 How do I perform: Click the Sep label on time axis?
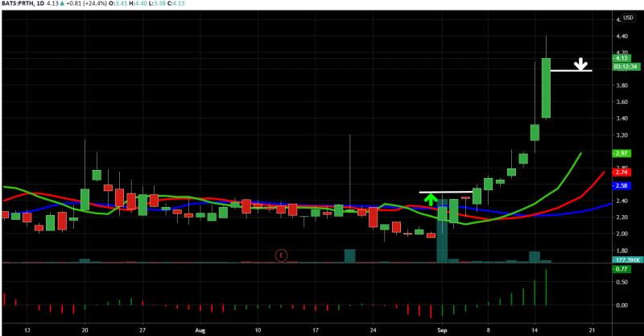point(442,330)
